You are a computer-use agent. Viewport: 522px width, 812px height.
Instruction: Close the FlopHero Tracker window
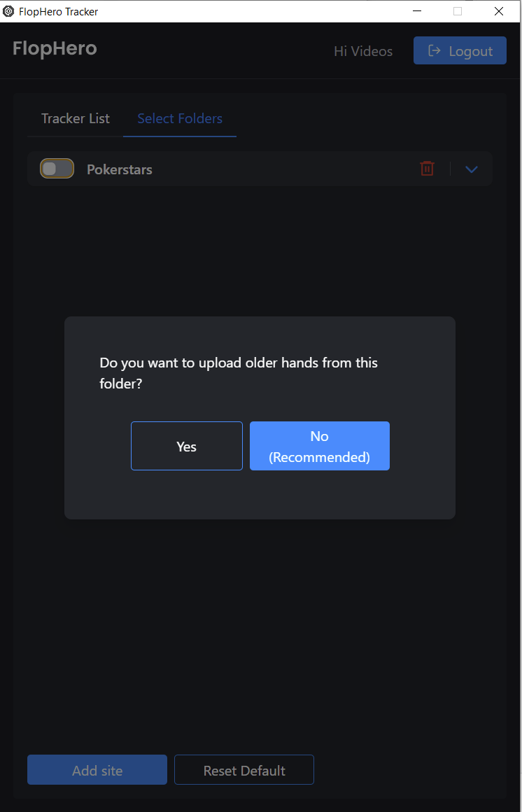pyautogui.click(x=498, y=11)
